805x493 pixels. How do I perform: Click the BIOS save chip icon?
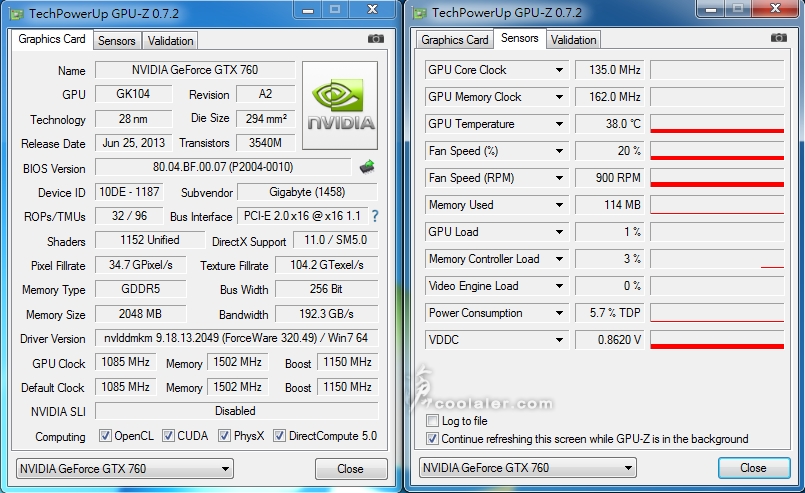click(367, 167)
